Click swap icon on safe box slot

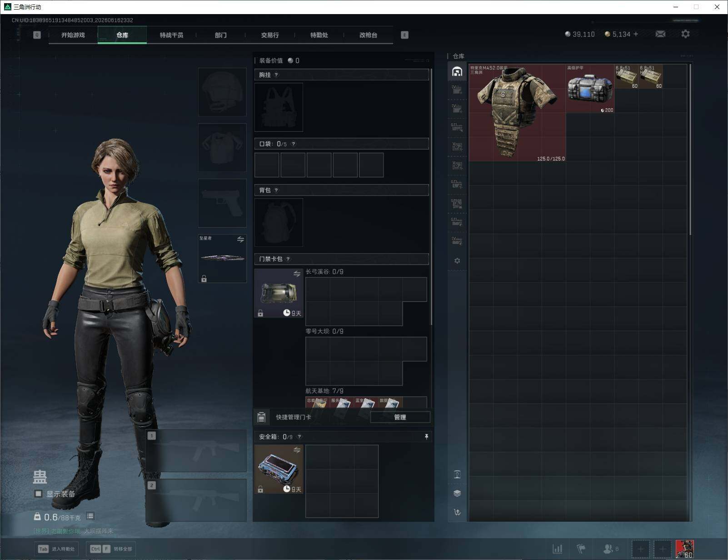(297, 450)
